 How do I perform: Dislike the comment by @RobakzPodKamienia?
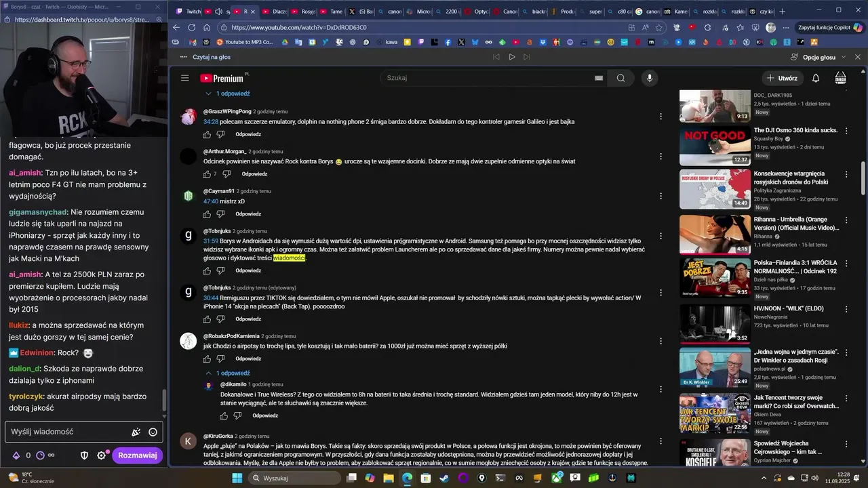[220, 359]
